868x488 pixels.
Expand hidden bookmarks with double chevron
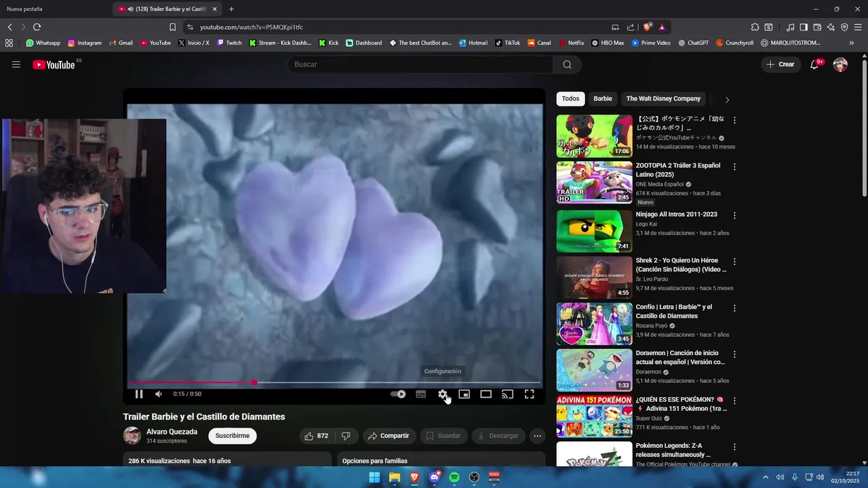(852, 43)
